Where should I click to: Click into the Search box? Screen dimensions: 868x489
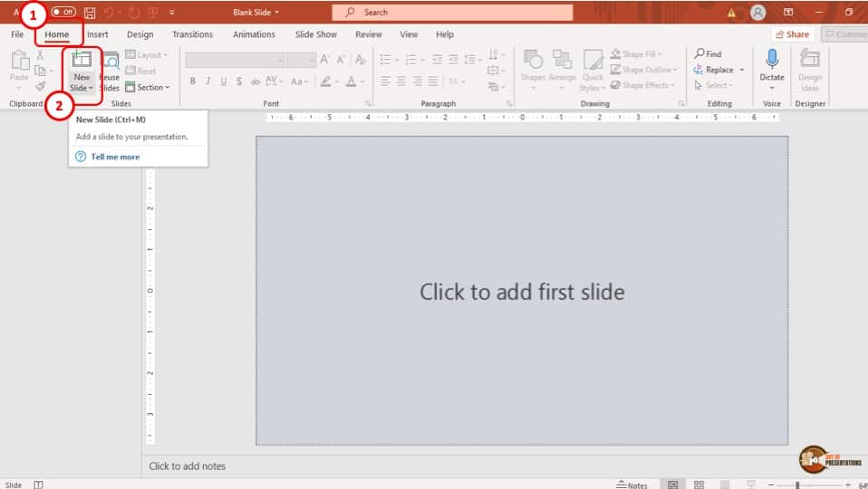(x=452, y=12)
